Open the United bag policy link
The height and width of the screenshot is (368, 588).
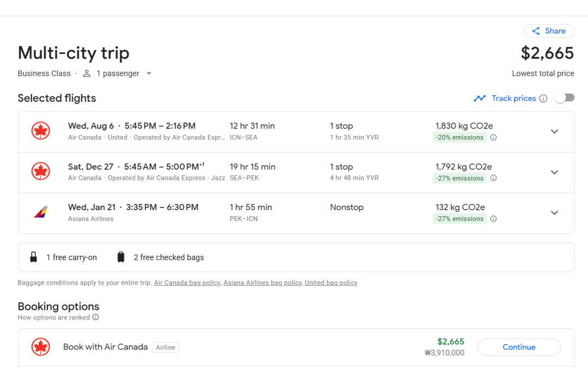pos(331,283)
